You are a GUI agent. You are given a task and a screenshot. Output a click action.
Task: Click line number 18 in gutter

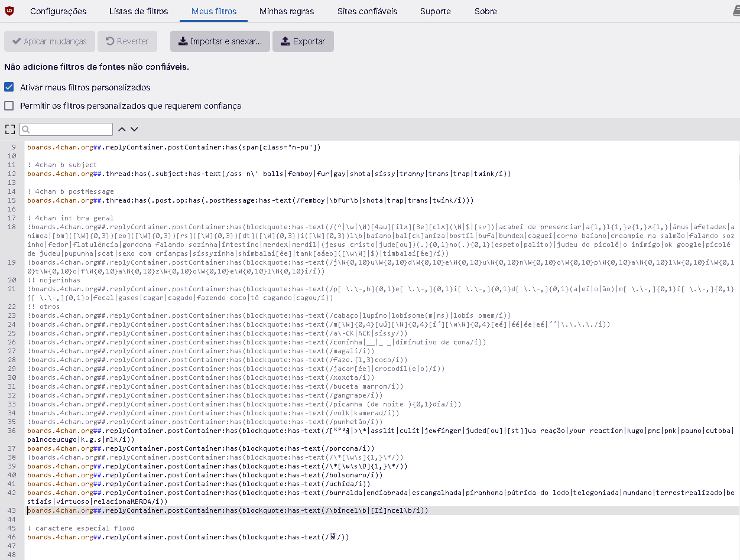12,227
